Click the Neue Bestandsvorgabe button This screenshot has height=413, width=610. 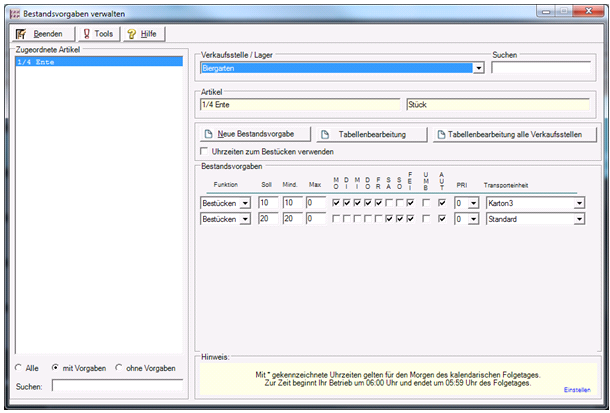tap(255, 134)
